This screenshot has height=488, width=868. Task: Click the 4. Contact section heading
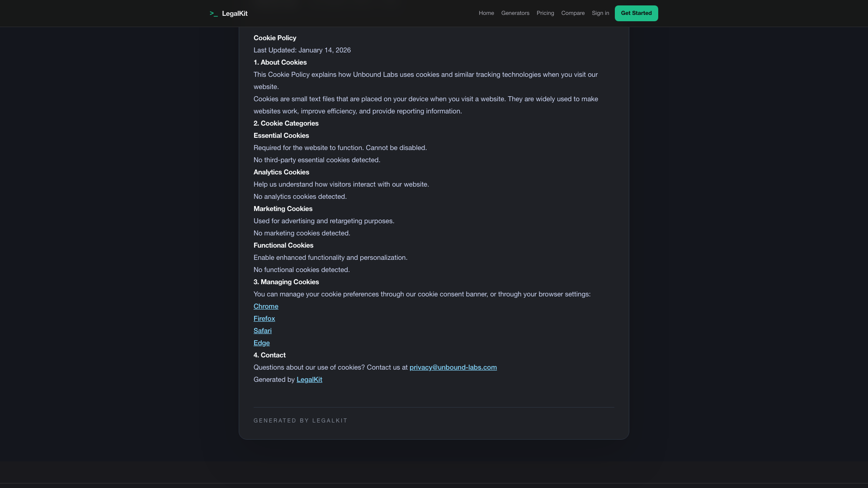pyautogui.click(x=269, y=355)
